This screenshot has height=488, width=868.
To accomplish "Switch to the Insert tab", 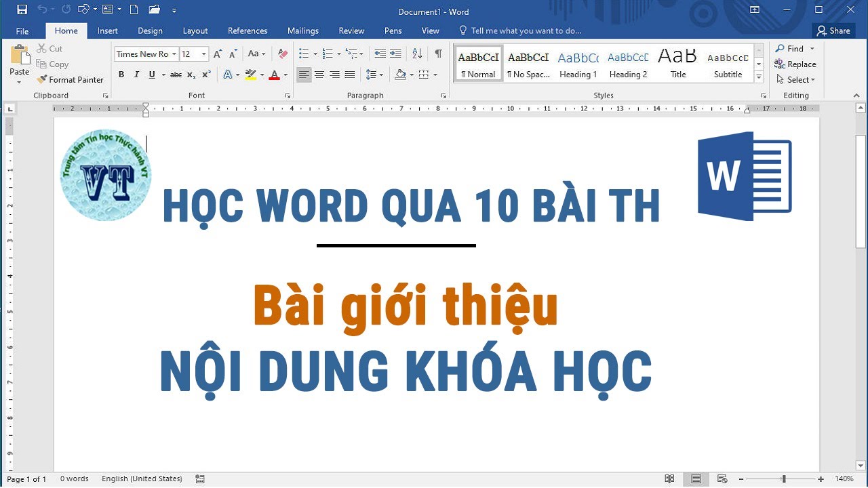I will 107,30.
